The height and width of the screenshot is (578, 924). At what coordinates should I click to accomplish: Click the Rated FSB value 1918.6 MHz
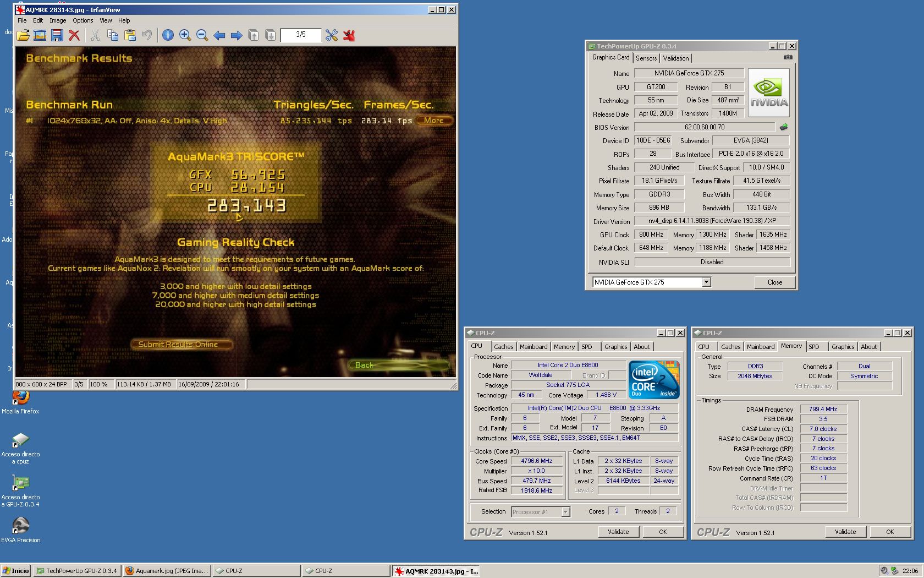click(x=537, y=490)
